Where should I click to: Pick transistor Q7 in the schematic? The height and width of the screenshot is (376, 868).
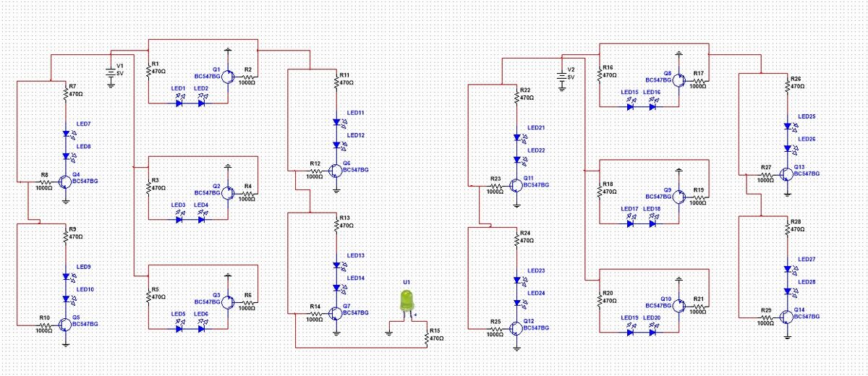click(x=335, y=313)
